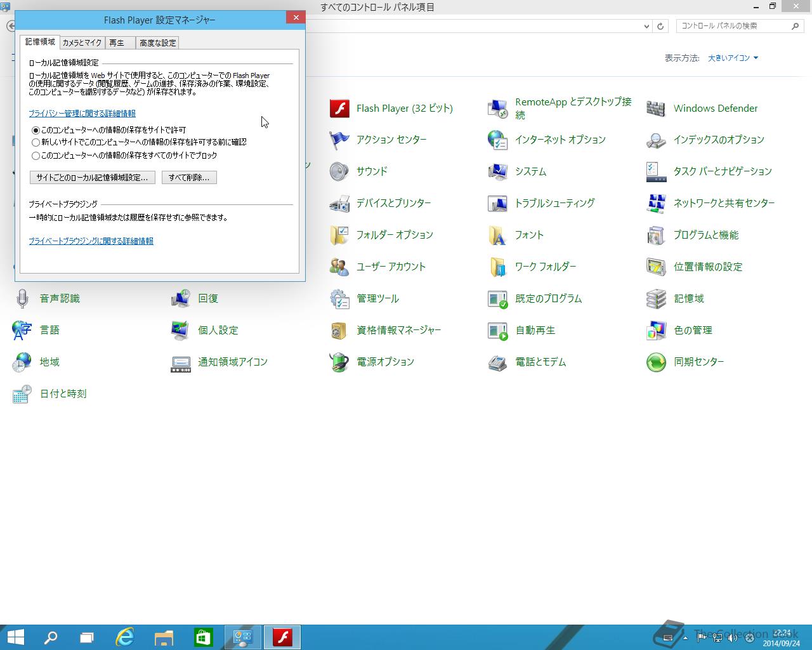Open 既定のプログラム icon
812x650 pixels.
[498, 299]
